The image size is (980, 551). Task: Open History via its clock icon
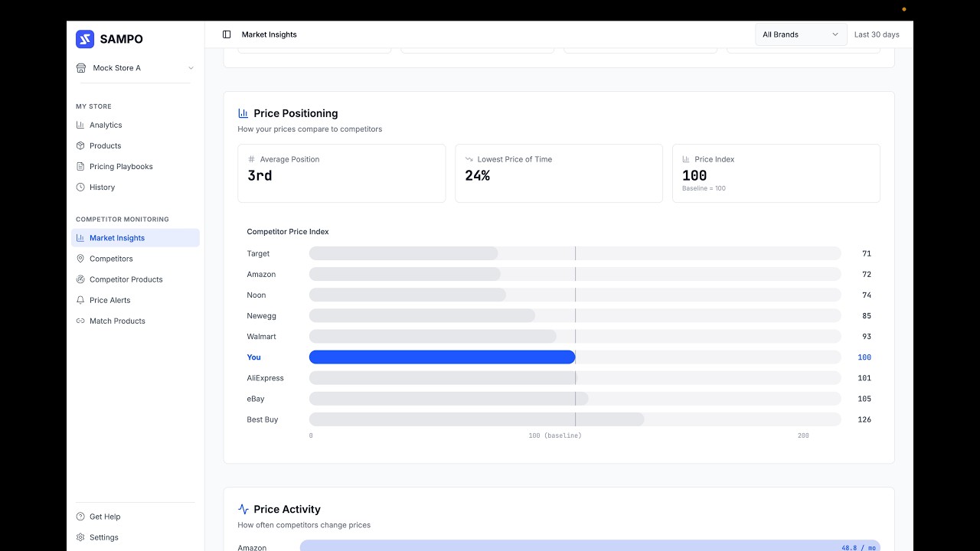[80, 187]
